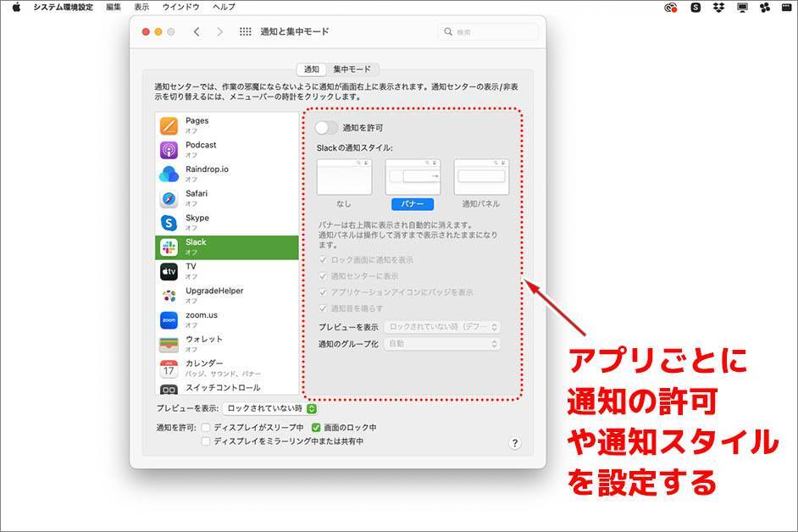Viewport: 798px width, 532px height.
Task: Switch to 集中モード tab
Action: click(352, 69)
